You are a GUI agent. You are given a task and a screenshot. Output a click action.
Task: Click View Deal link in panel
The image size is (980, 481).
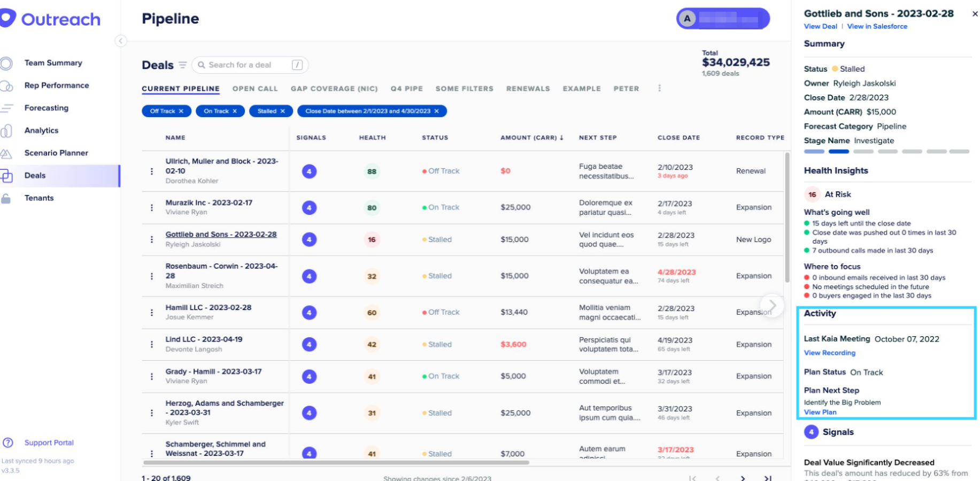pyautogui.click(x=820, y=26)
